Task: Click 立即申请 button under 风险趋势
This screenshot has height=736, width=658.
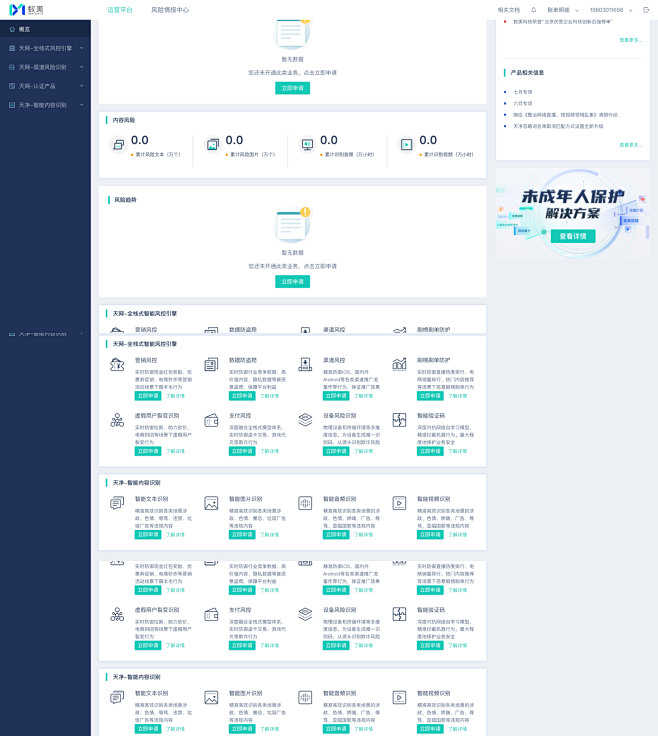Action: pos(292,282)
